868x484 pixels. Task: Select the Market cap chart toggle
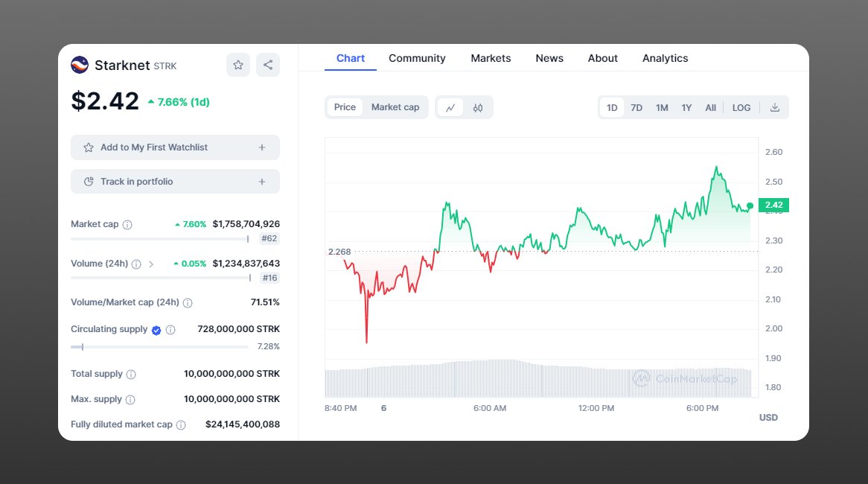click(395, 106)
